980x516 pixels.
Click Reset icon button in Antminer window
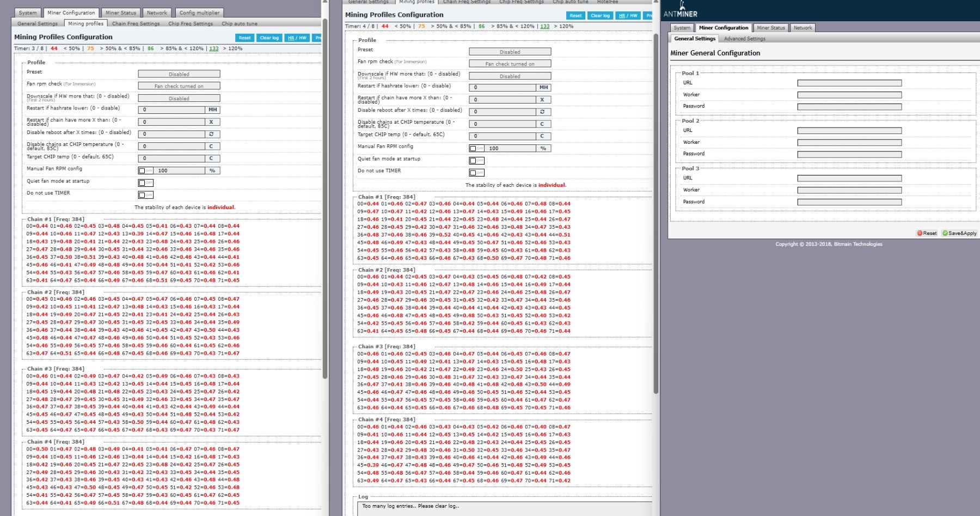tap(927, 233)
